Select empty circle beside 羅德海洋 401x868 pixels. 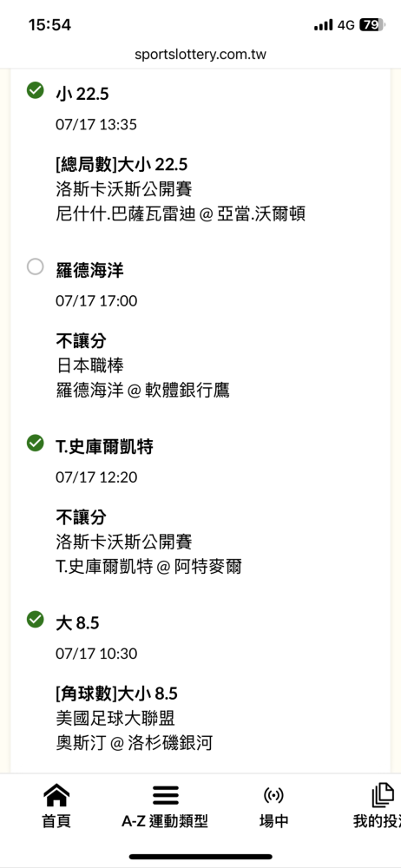coord(36,266)
